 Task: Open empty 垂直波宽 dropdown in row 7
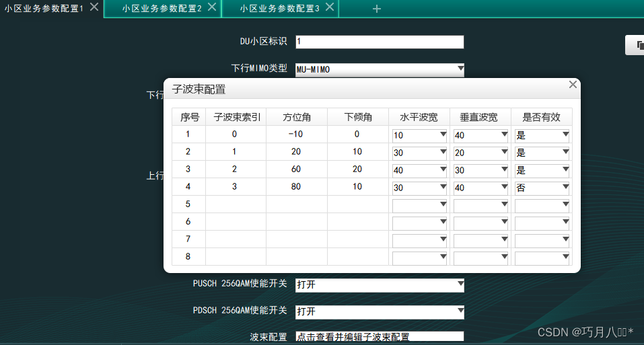[480, 240]
